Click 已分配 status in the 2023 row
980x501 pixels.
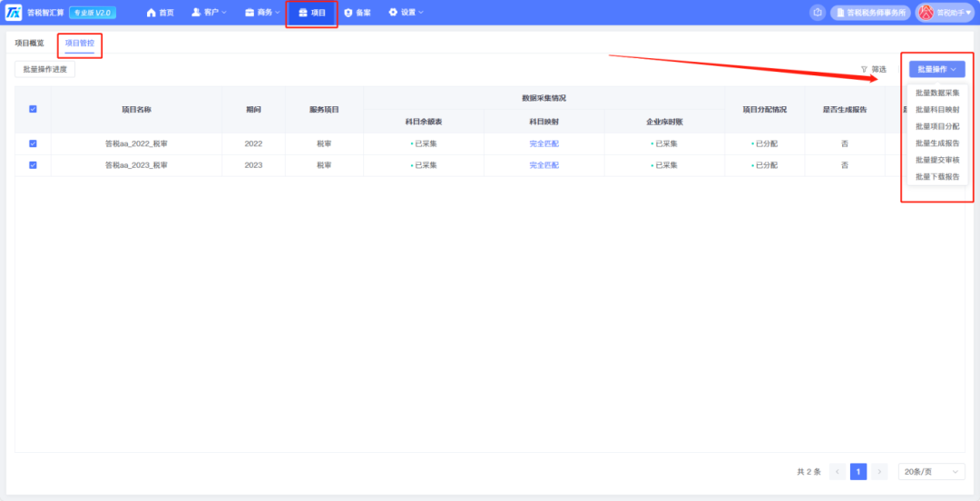point(764,165)
